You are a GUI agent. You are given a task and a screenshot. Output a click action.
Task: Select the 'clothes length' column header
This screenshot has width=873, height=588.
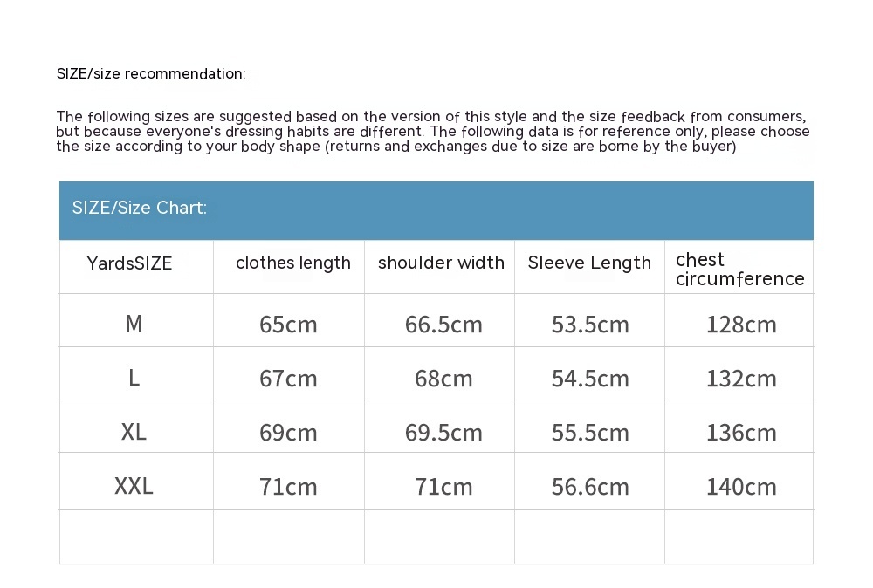click(x=292, y=263)
